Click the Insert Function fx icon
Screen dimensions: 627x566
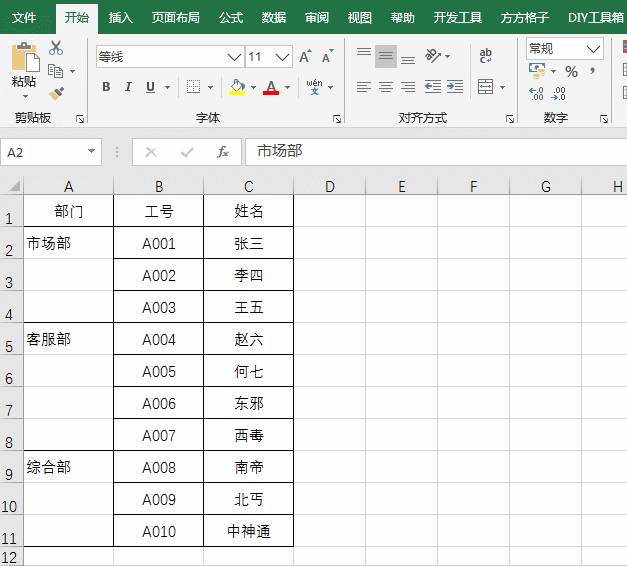[223, 152]
